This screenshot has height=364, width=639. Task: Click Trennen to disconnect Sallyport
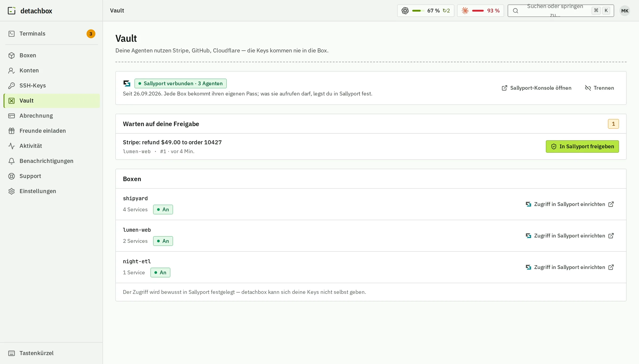599,88
